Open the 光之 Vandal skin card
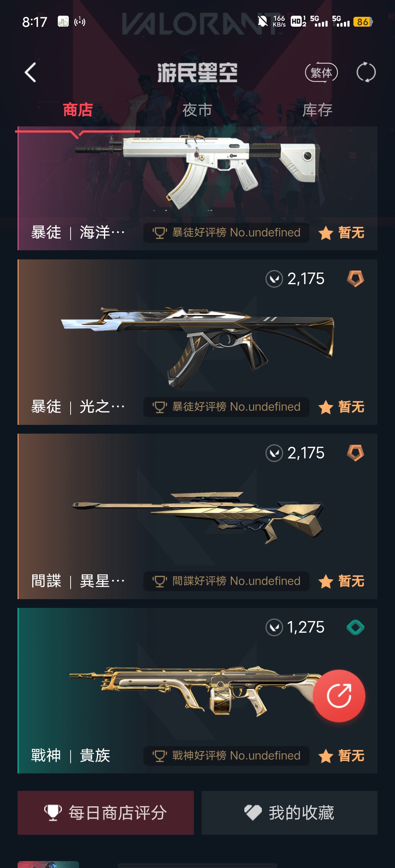Screen dimensions: 395x868 [x=197, y=342]
